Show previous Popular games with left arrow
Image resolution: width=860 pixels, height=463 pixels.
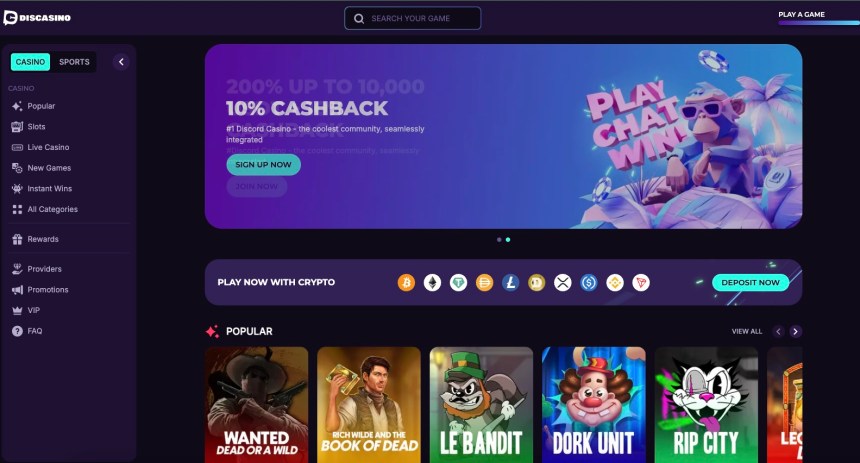778,331
